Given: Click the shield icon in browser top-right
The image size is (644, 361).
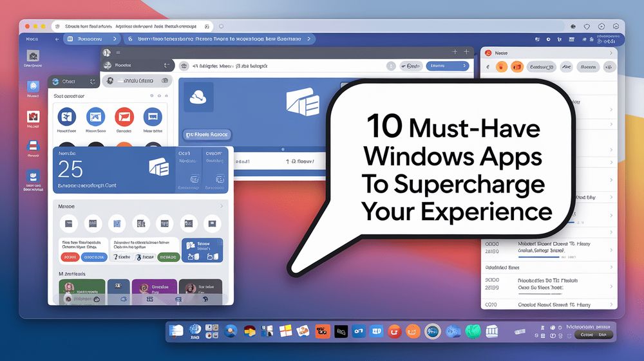Looking at the screenshot, I should pyautogui.click(x=587, y=26).
